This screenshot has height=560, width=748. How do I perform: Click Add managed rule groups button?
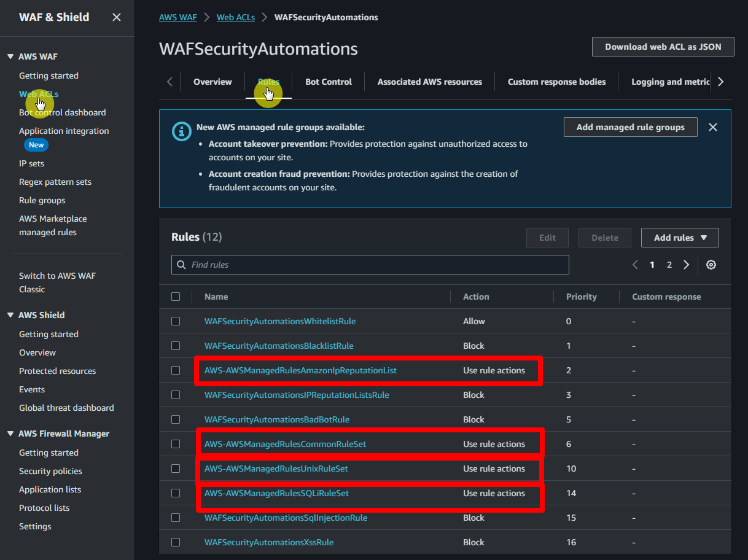[631, 127]
